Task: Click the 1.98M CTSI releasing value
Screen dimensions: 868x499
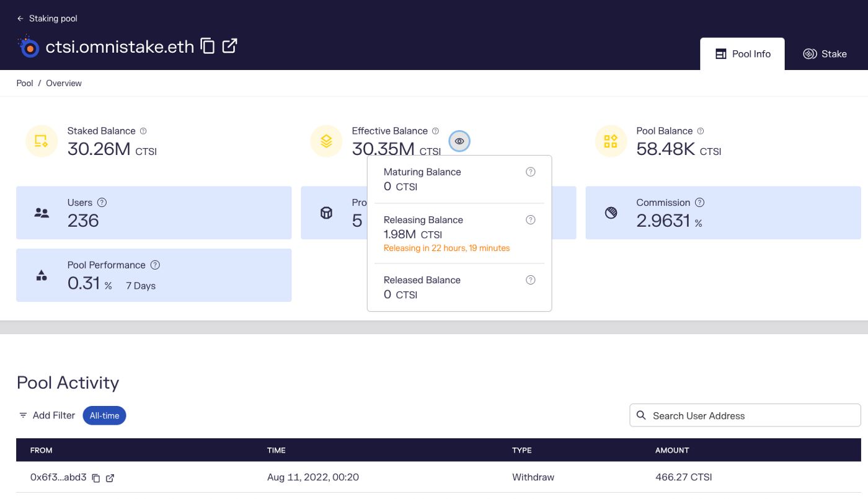Action: pos(413,234)
